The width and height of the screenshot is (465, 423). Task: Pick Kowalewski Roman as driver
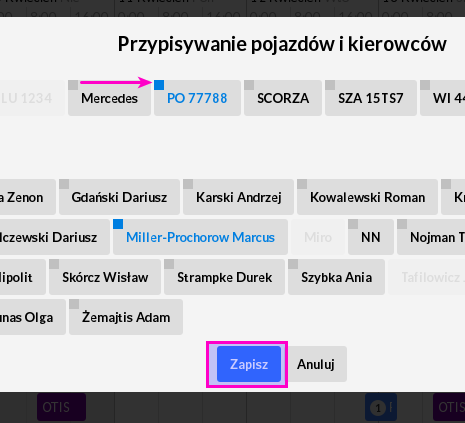[367, 197]
